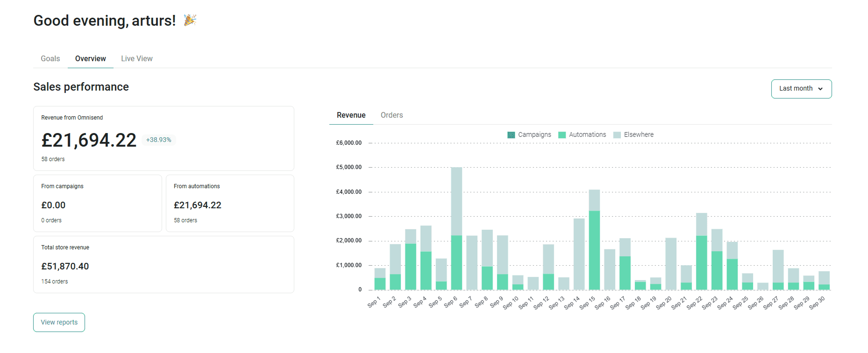Viewport: 868px width, 353px height.
Task: Toggle Campaigns legend swatch in chart
Action: pyautogui.click(x=511, y=135)
